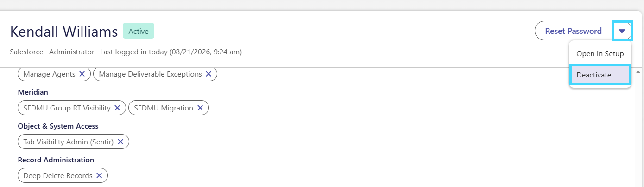Click the Manage Deliverable Exceptions label
Image resolution: width=644 pixels, height=187 pixels.
click(151, 74)
